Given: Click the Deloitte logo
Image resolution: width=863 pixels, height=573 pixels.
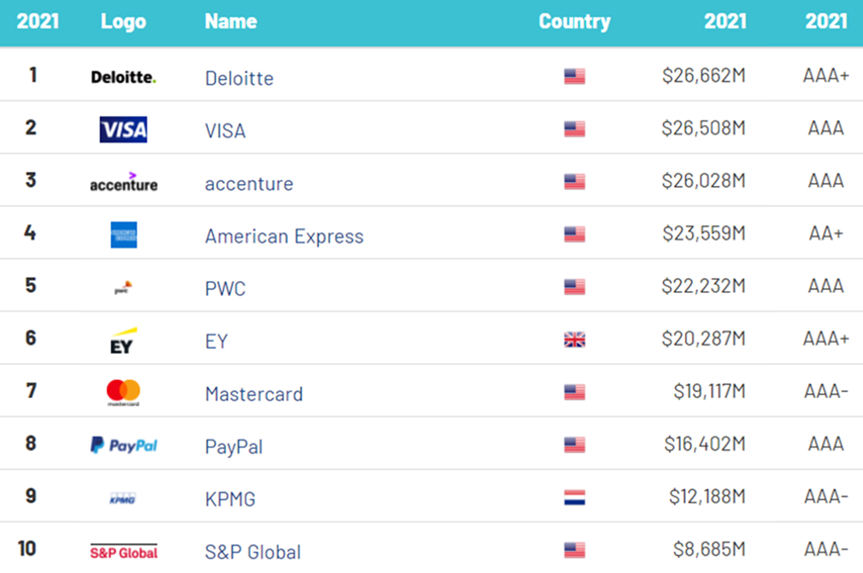Looking at the screenshot, I should point(123,77).
